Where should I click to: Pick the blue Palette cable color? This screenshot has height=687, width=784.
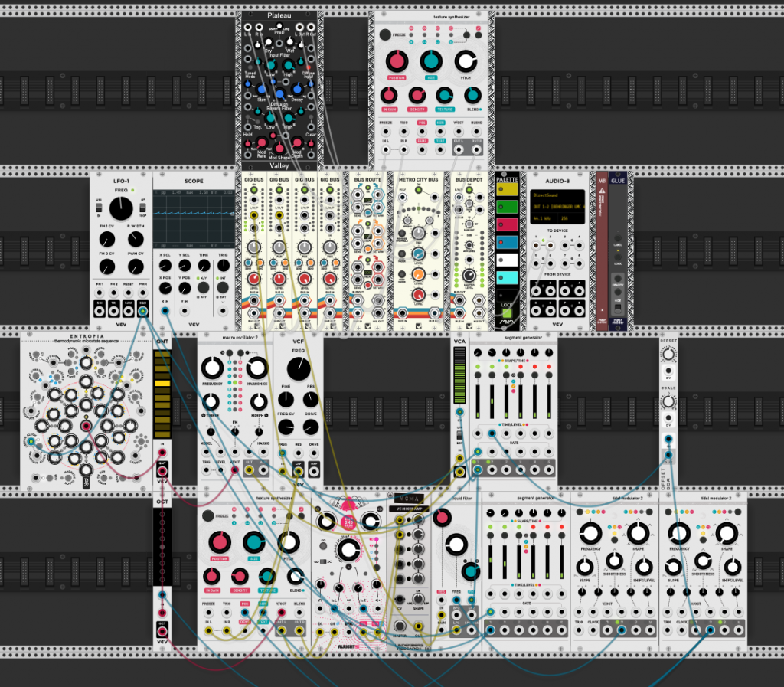(507, 243)
